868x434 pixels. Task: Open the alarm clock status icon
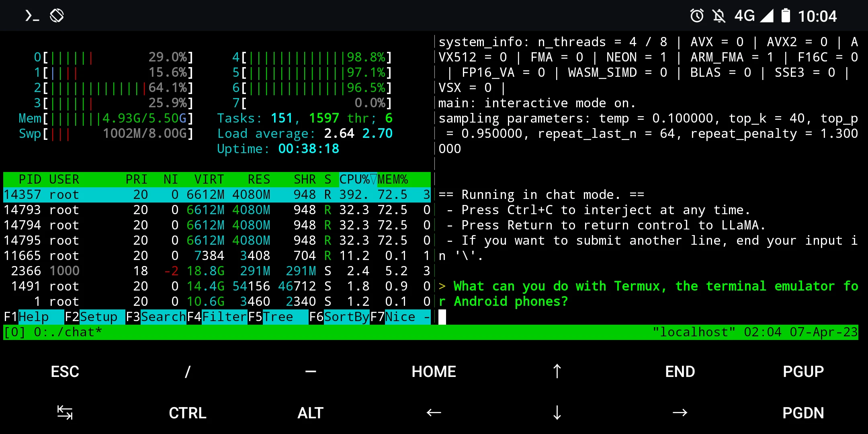point(697,16)
